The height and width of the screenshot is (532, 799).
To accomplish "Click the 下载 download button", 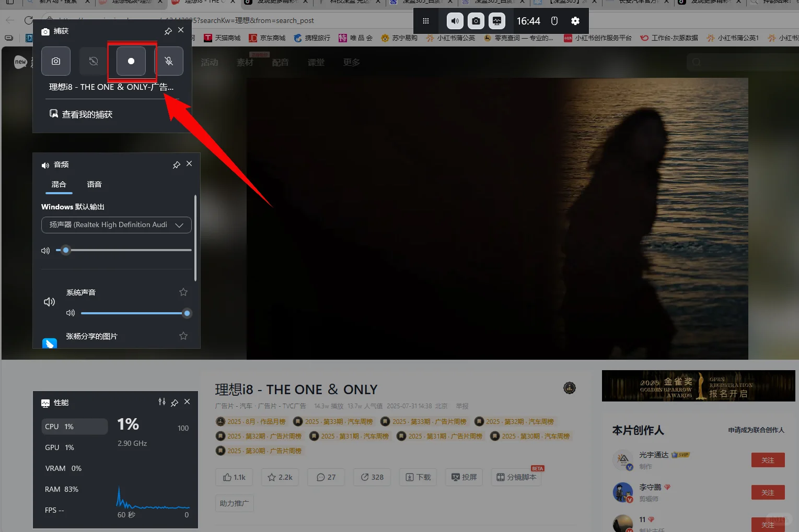I will click(x=418, y=477).
